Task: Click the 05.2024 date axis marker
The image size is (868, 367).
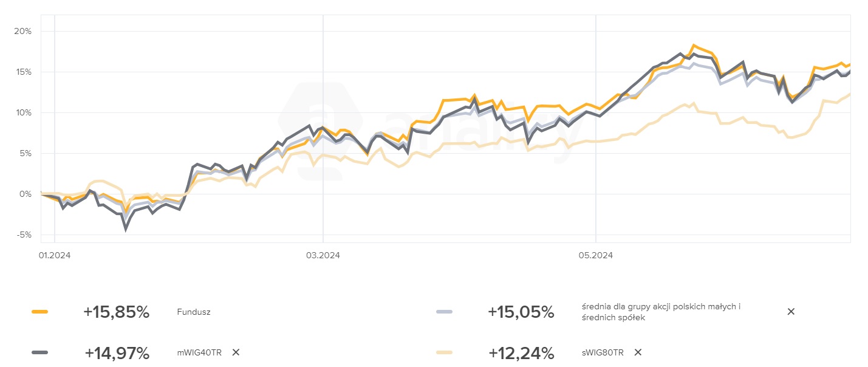Action: point(596,256)
